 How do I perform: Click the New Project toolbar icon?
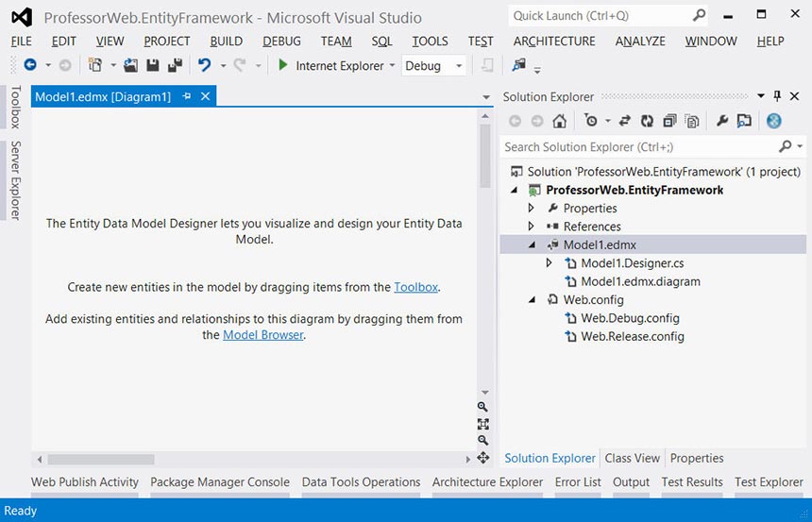coord(95,65)
